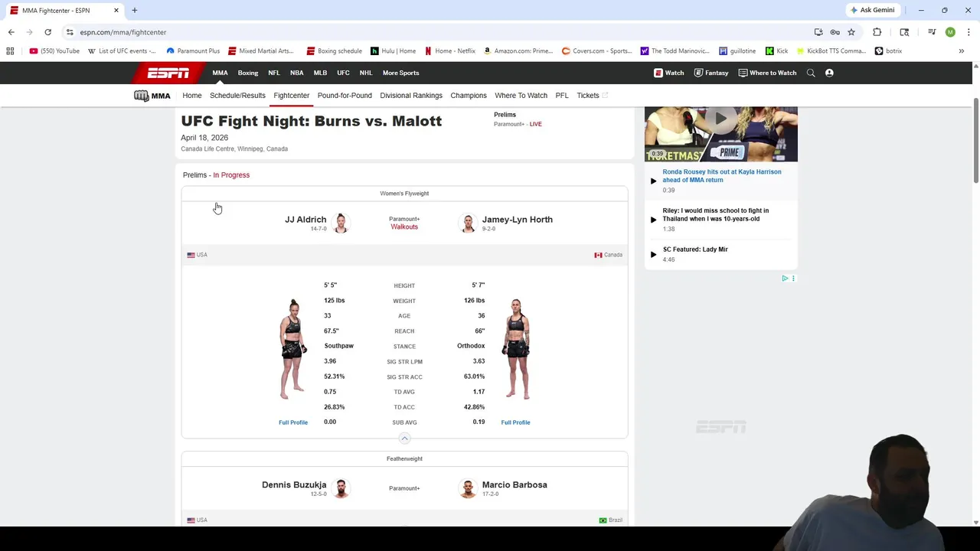Open Pound-for-Pound rankings
The image size is (980, 551).
pos(345,96)
